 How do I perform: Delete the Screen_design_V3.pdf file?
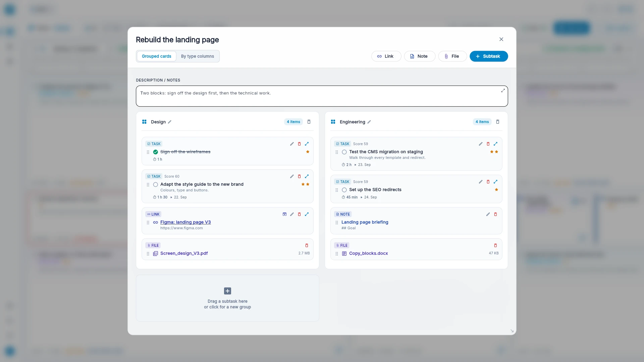pos(307,245)
